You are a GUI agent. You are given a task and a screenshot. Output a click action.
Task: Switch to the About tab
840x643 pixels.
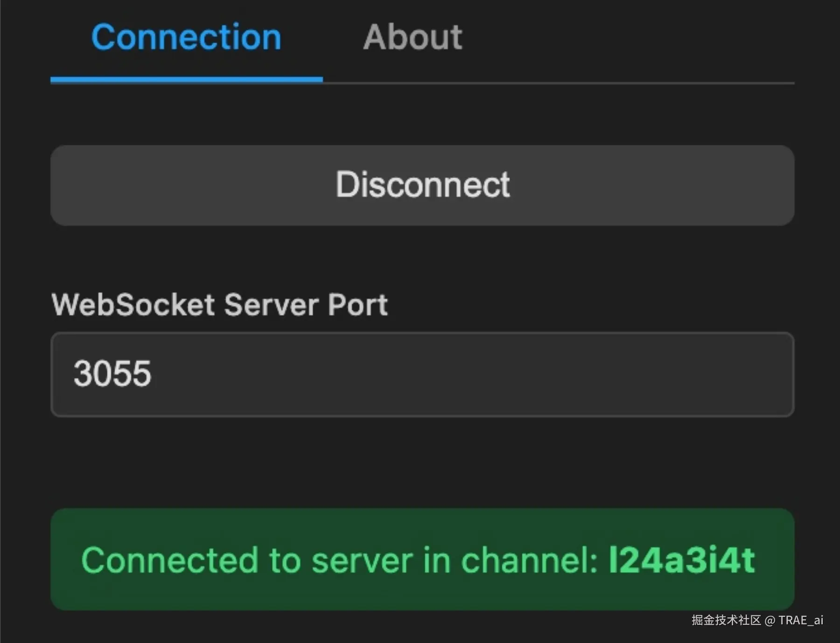413,37
